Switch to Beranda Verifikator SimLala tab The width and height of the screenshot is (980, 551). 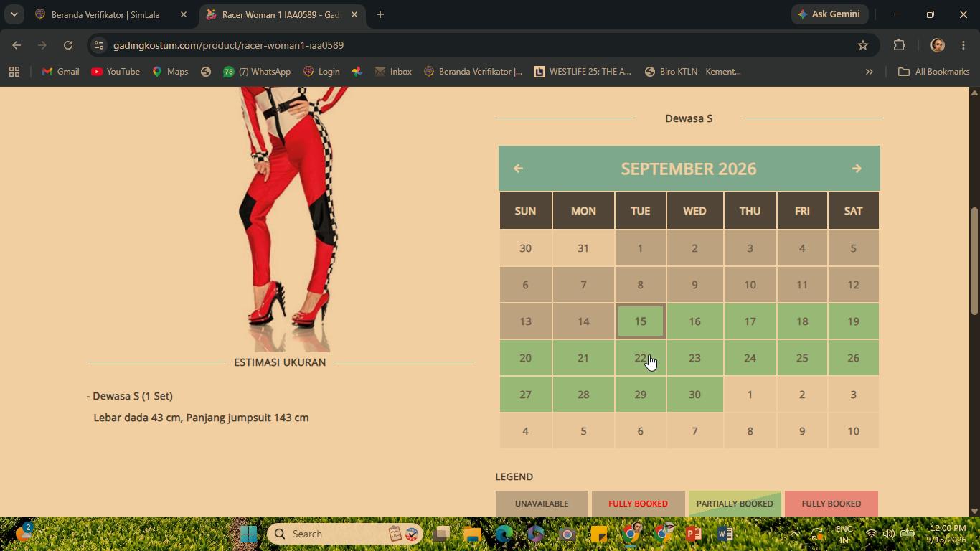(x=111, y=14)
